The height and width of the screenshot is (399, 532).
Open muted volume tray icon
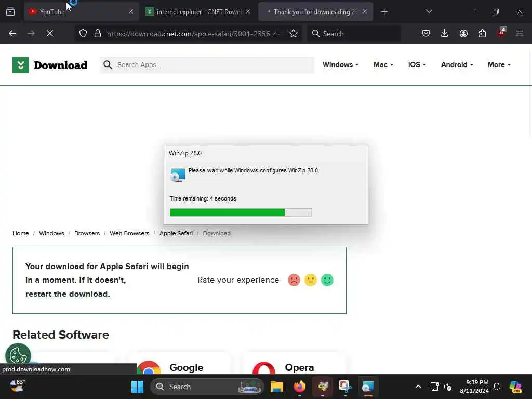448,387
